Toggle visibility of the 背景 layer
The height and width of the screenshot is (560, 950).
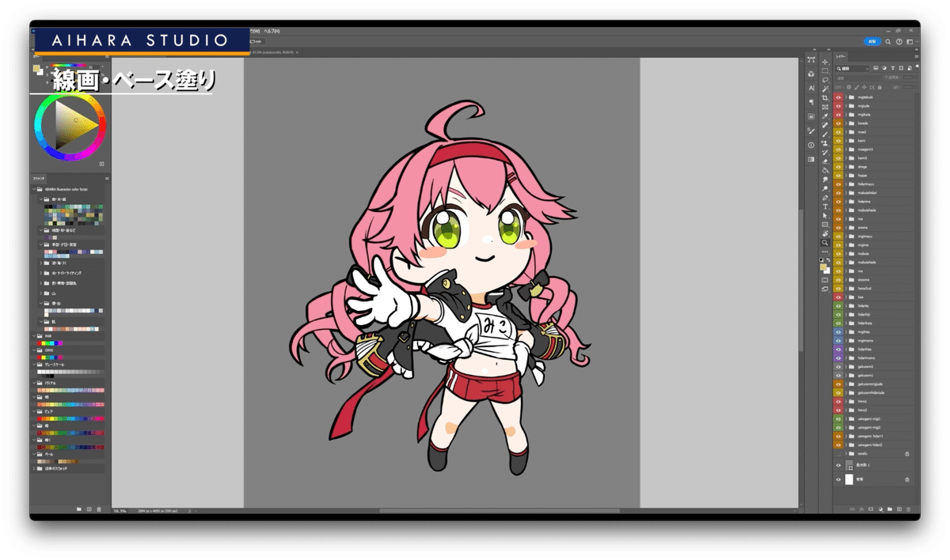(838, 479)
